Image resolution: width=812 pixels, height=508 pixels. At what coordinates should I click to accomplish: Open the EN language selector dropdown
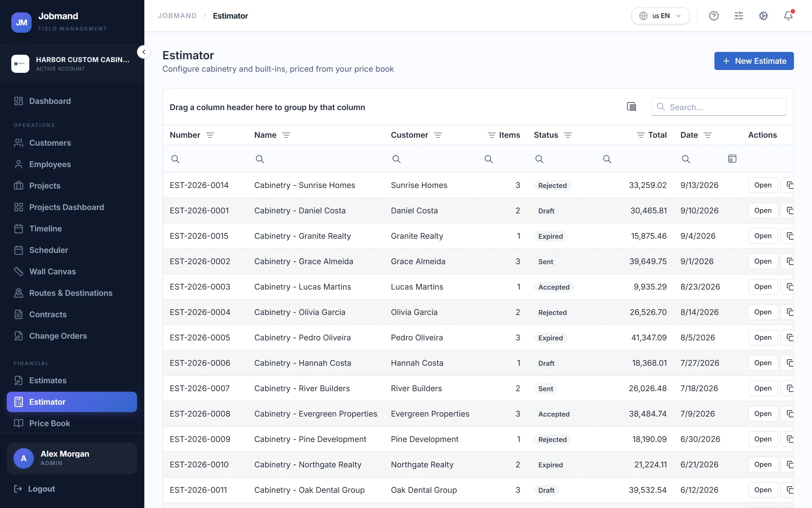click(x=660, y=16)
